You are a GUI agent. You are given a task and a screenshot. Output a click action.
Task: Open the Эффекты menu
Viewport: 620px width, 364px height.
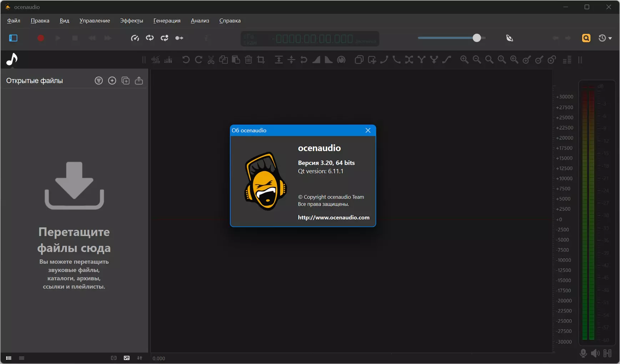(132, 21)
